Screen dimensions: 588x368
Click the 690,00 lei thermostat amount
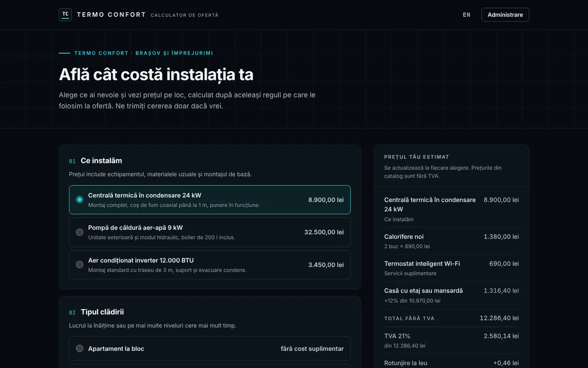[x=504, y=263]
